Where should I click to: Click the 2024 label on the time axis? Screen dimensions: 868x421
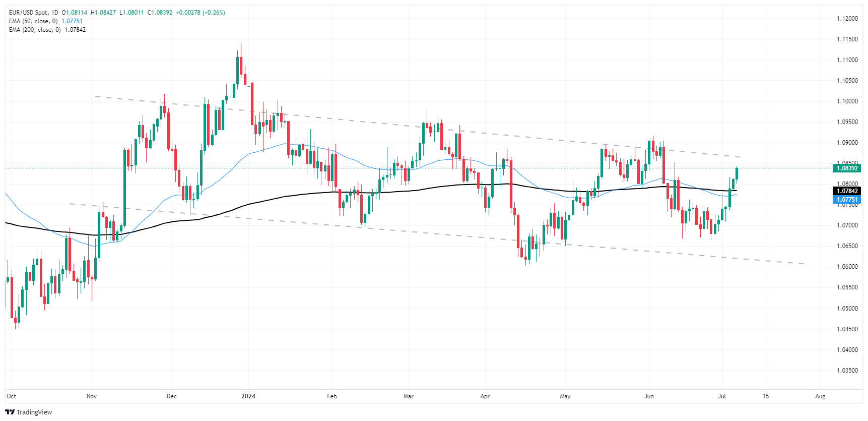248,396
